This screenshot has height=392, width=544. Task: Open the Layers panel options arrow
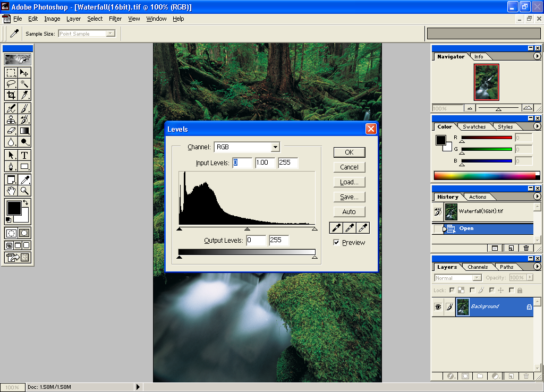537,267
